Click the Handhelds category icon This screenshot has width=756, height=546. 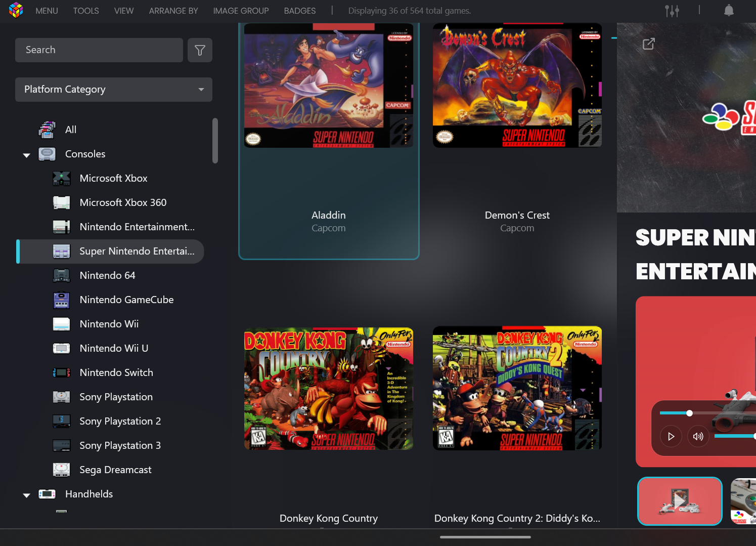[47, 494]
